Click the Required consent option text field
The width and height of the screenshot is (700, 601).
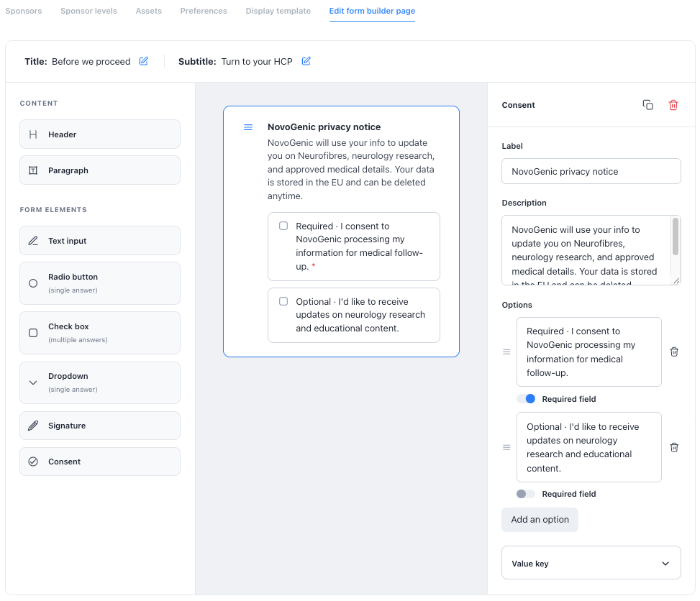(588, 352)
